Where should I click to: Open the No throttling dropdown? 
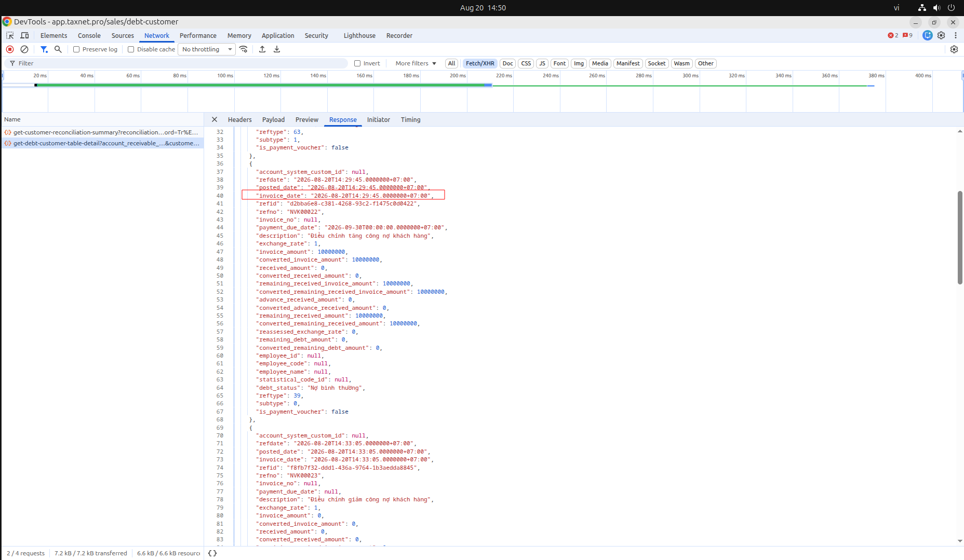(x=207, y=49)
